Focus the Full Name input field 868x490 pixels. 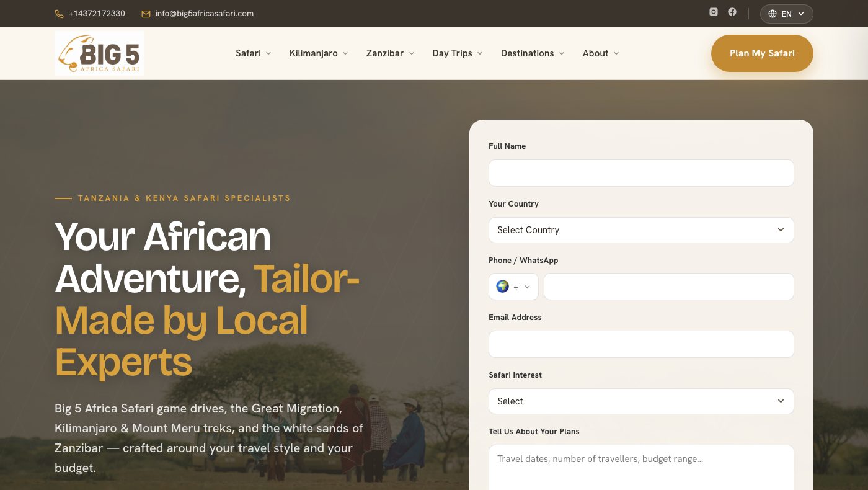click(641, 173)
